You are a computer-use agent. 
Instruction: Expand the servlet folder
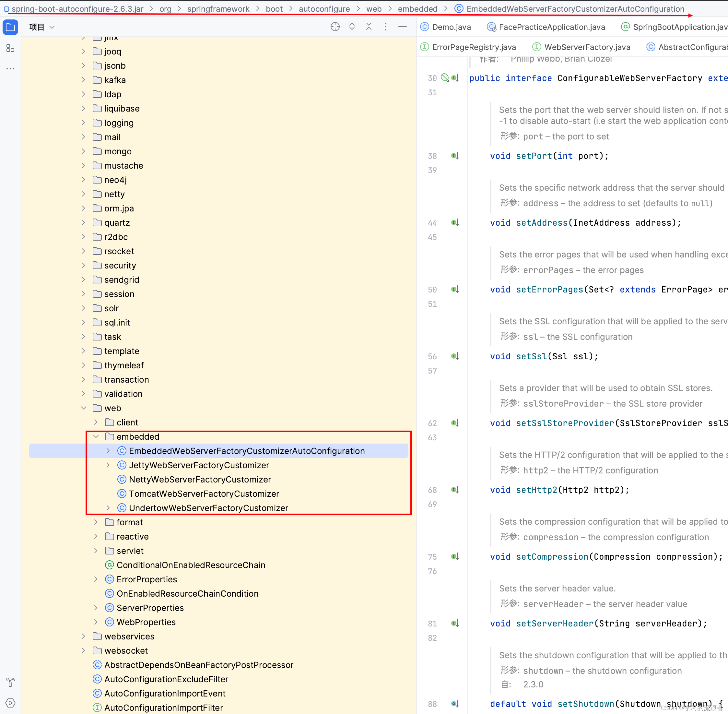(x=96, y=551)
